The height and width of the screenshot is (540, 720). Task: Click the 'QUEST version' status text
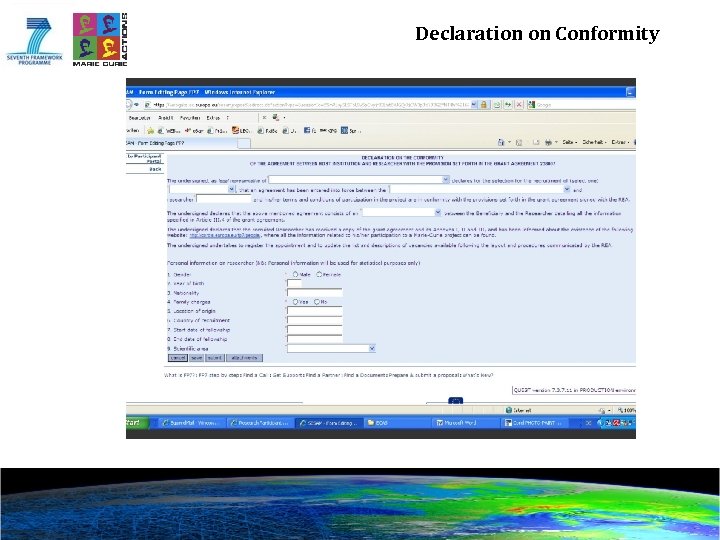574,390
